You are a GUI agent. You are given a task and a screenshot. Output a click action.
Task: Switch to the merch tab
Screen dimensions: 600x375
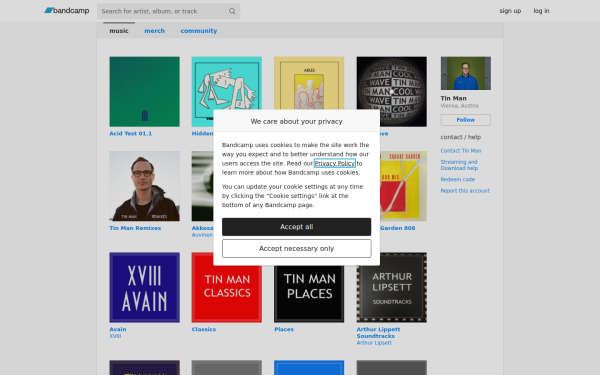click(x=155, y=31)
